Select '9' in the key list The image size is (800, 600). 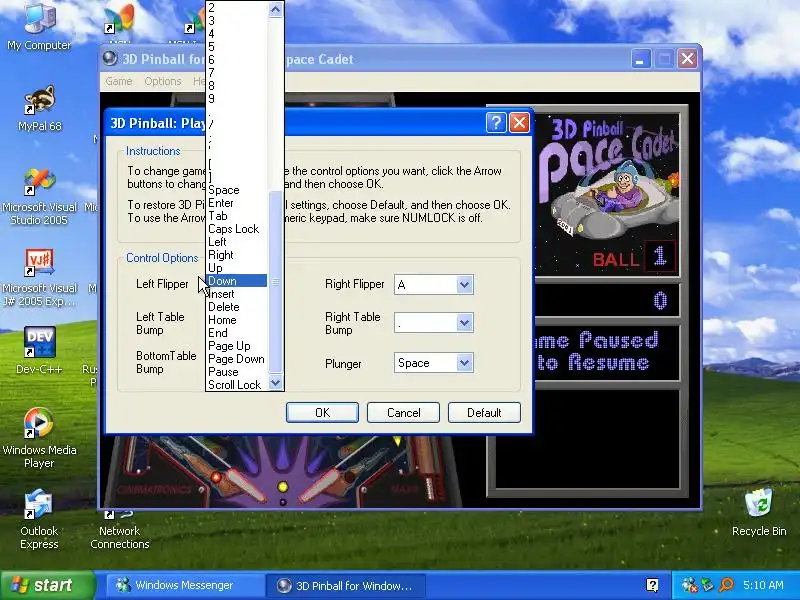pos(237,99)
